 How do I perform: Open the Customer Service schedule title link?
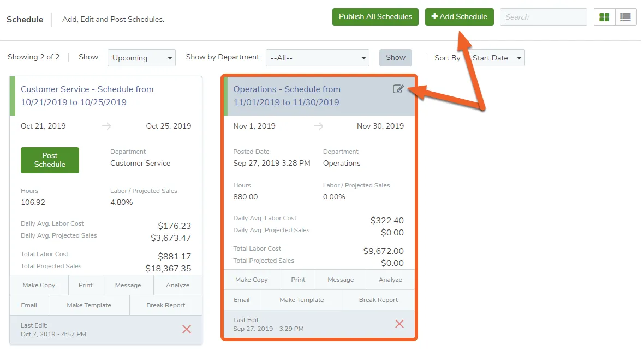tap(87, 95)
